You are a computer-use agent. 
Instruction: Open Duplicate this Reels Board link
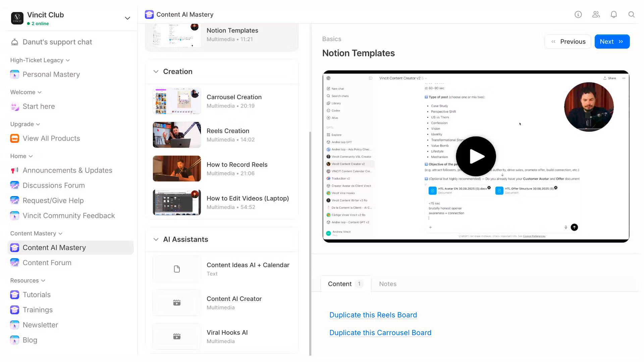[x=373, y=315]
